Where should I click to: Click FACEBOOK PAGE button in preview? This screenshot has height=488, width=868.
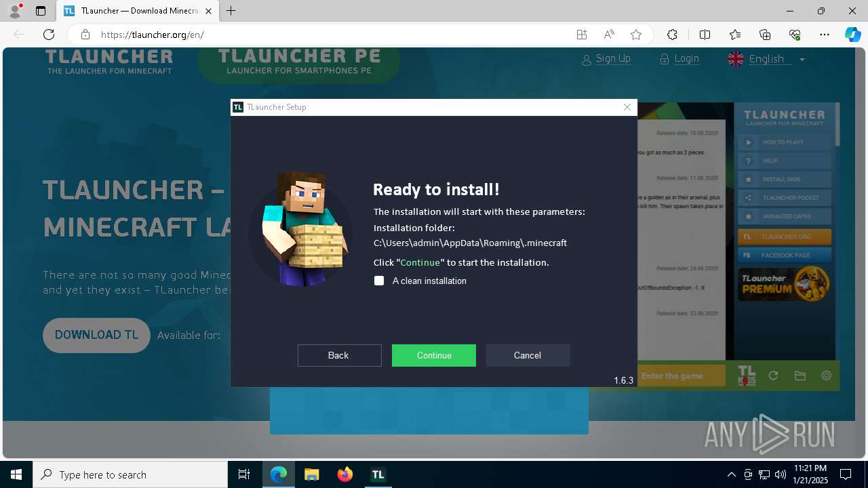click(x=784, y=256)
